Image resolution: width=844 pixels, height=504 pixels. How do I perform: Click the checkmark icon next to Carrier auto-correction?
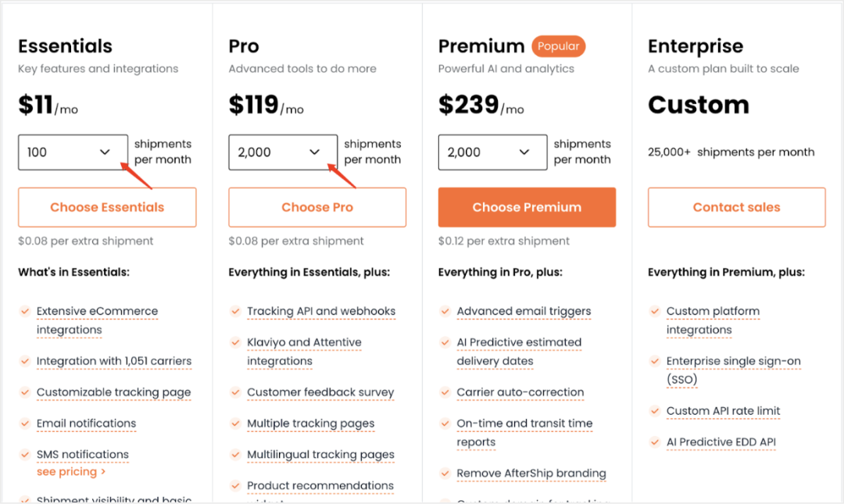445,392
